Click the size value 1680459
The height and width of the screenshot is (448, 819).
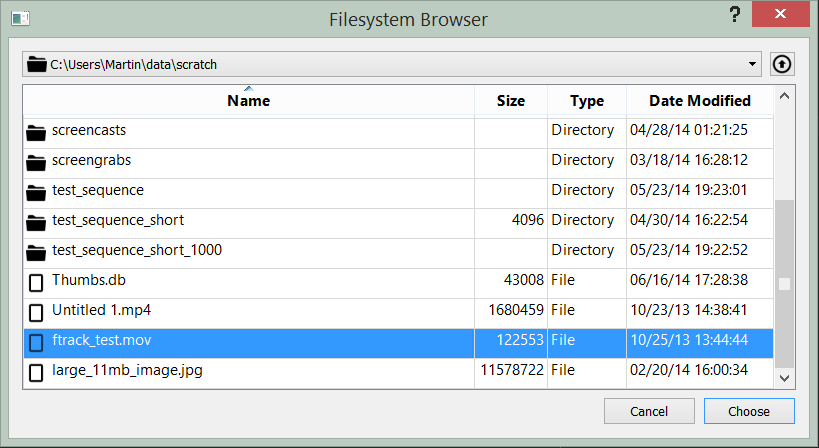[x=516, y=310]
